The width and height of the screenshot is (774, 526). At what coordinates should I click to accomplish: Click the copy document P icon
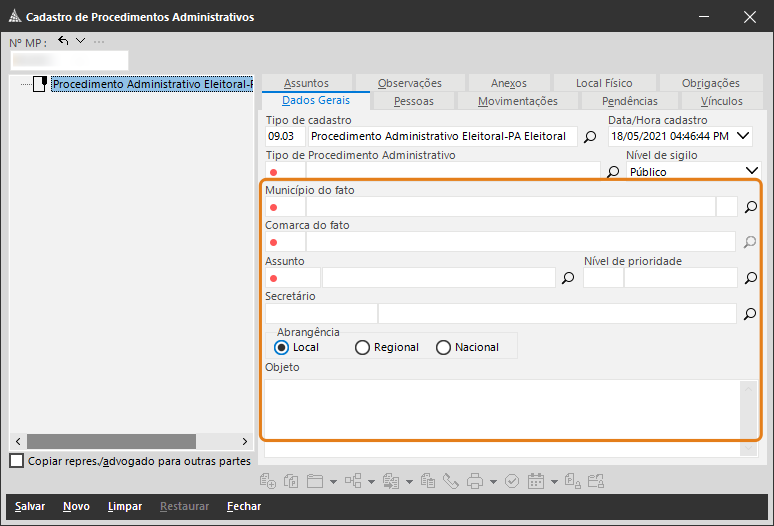(x=291, y=481)
